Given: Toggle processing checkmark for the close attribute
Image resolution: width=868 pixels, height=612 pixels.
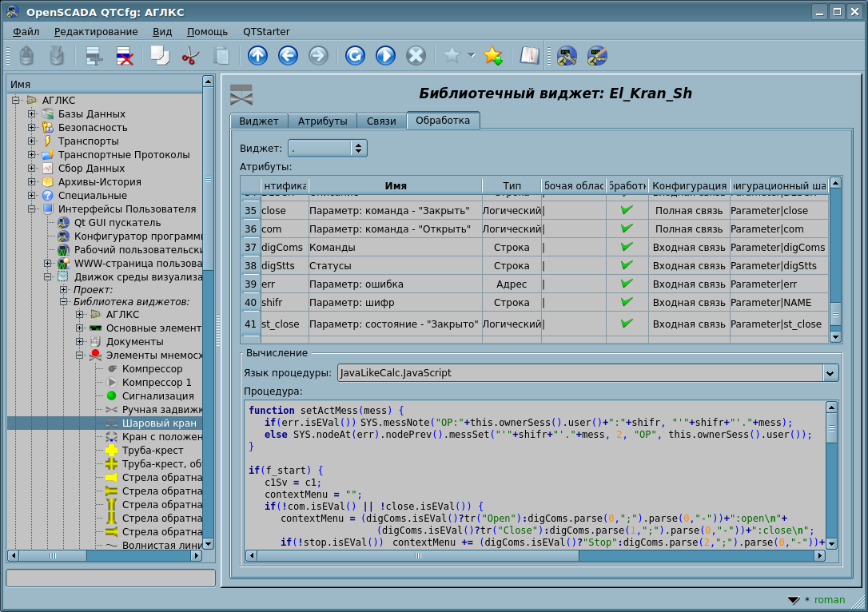Looking at the screenshot, I should 627,210.
